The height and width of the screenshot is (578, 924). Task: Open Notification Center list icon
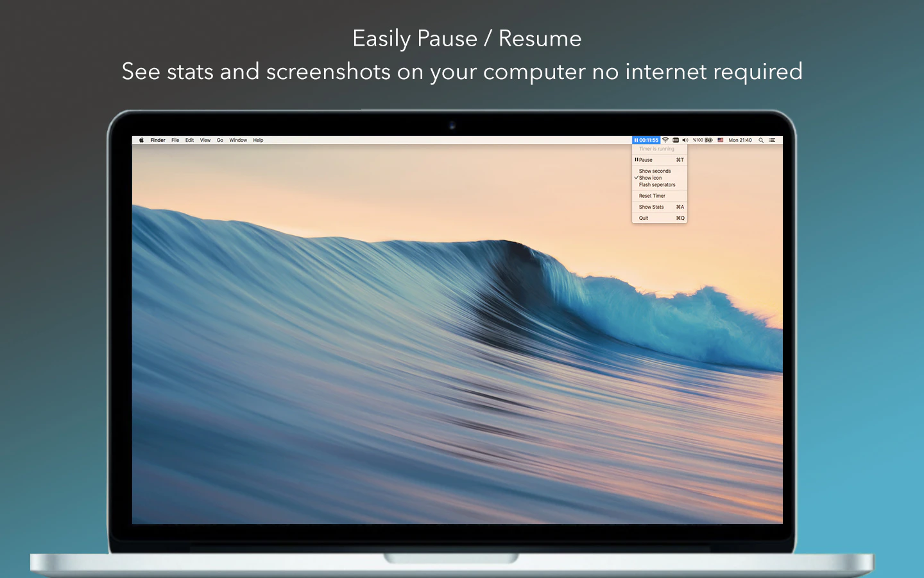[772, 140]
